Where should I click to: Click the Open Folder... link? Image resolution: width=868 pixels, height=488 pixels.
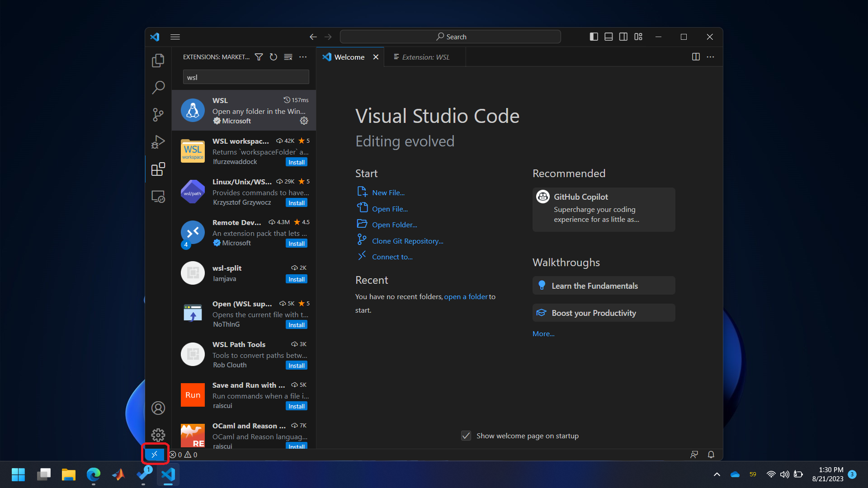click(394, 225)
